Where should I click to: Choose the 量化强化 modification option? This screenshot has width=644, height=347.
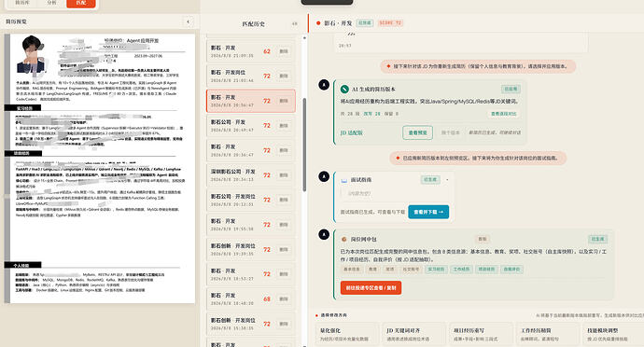pos(347,334)
